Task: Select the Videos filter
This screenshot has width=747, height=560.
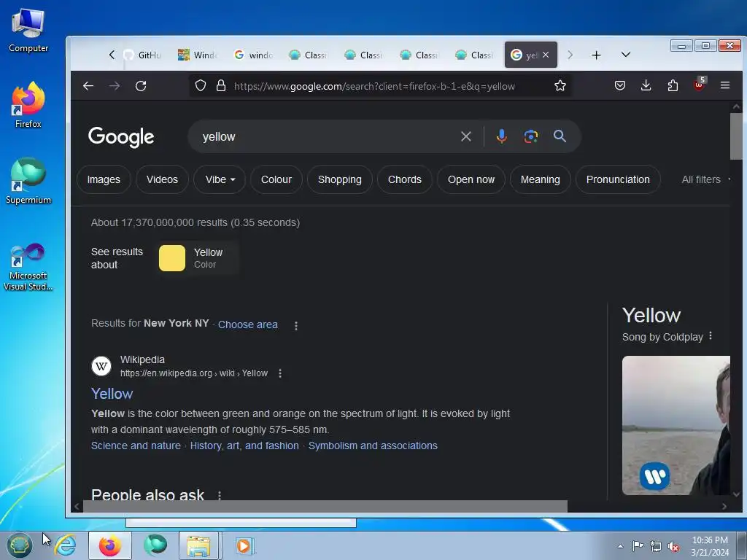Action: click(x=162, y=179)
